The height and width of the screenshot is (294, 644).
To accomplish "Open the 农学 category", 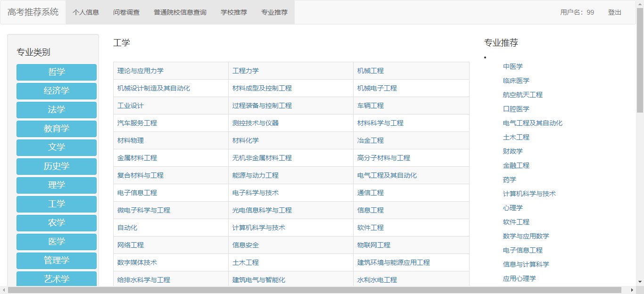I will coord(57,223).
